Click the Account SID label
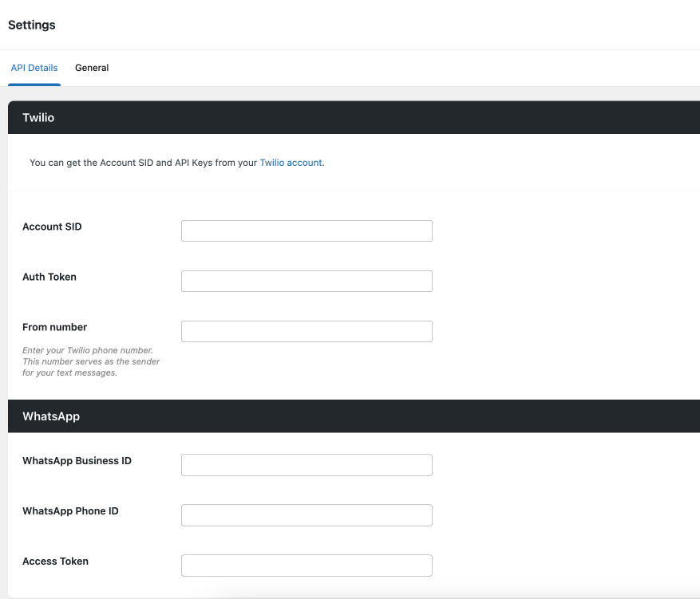Image resolution: width=700 pixels, height=599 pixels. coord(52,227)
